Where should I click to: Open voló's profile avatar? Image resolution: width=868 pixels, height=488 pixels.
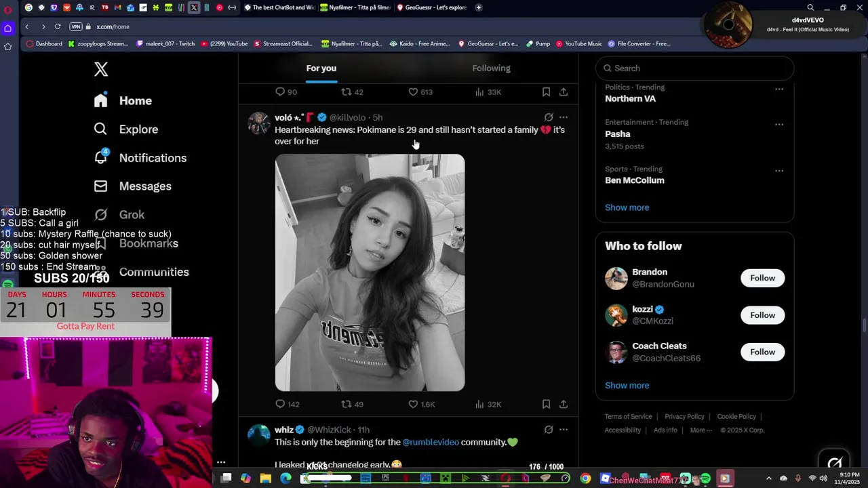[258, 123]
